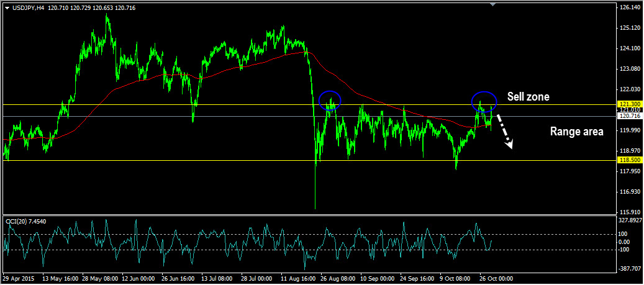Click the CCI(20) 7.4540 indicator label
644x285 pixels.
pos(26,221)
